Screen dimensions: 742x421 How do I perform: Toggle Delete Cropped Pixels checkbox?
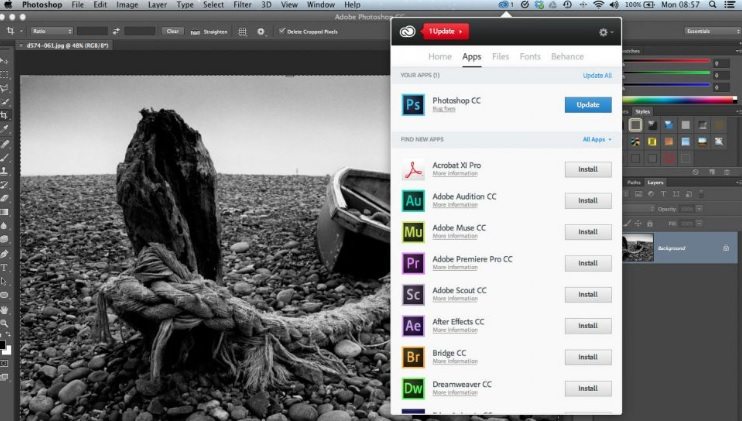tap(282, 31)
